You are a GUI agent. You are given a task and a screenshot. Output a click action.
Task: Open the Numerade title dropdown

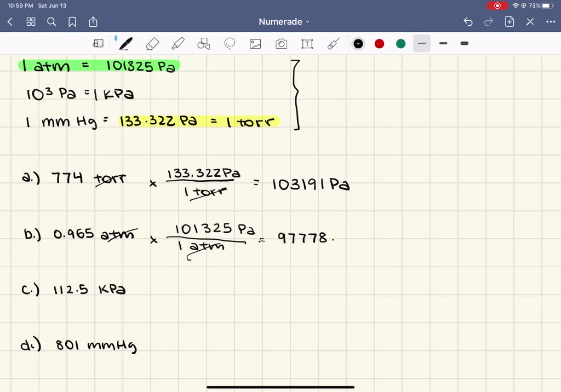tap(284, 22)
